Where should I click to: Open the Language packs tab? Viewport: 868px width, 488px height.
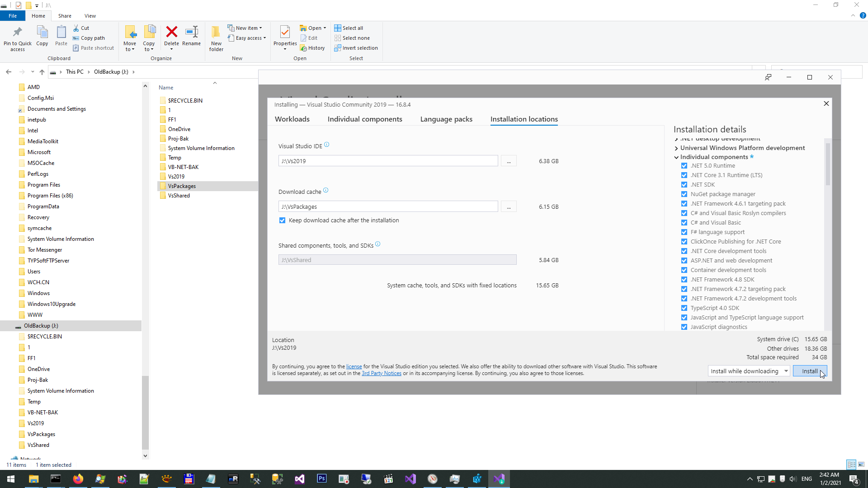pyautogui.click(x=446, y=119)
